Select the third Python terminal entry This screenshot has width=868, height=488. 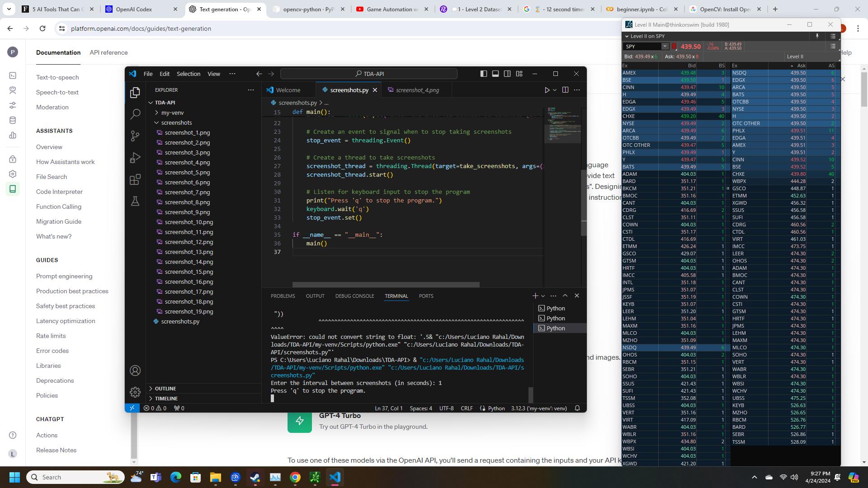tap(560, 328)
